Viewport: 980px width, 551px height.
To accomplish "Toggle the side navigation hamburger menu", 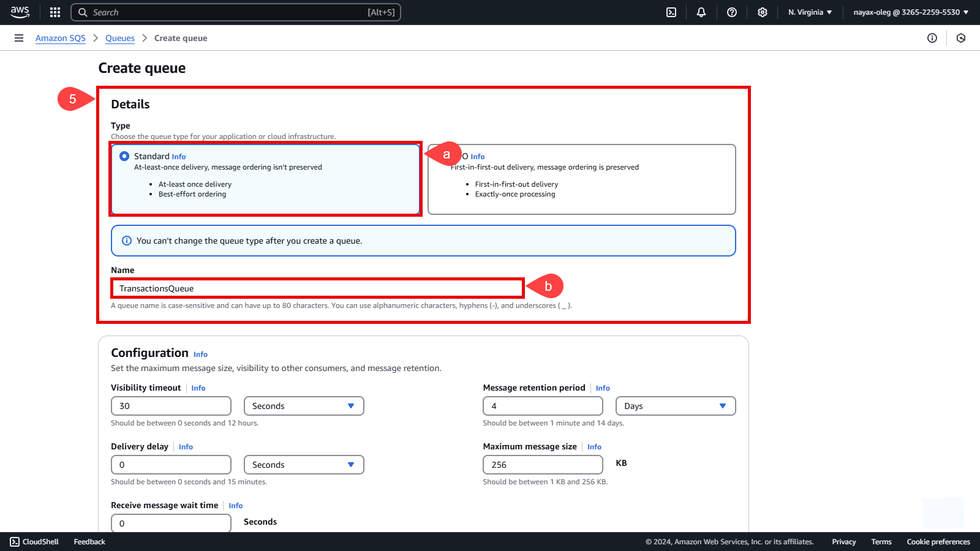I will coord(19,38).
